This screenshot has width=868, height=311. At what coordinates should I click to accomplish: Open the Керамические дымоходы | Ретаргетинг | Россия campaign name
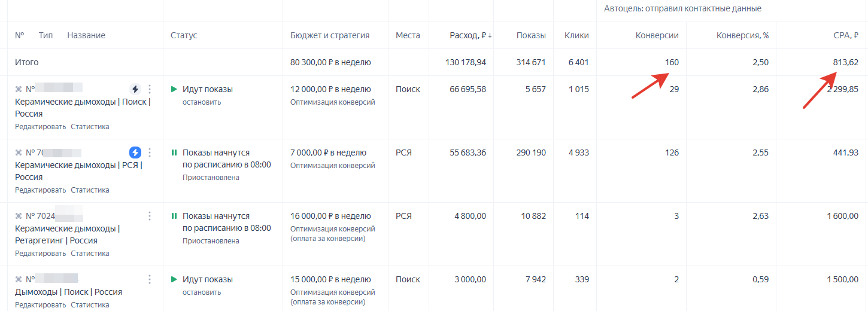[67, 234]
